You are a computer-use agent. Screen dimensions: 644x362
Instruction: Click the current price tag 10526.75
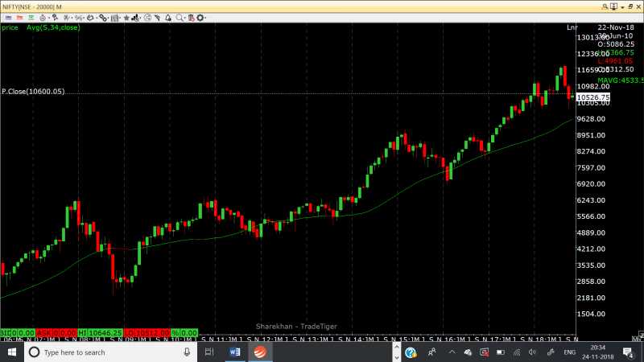tap(593, 97)
